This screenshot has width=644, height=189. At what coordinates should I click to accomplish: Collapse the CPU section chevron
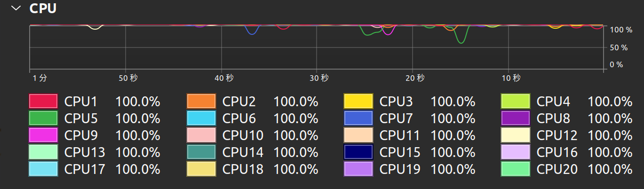[16, 8]
